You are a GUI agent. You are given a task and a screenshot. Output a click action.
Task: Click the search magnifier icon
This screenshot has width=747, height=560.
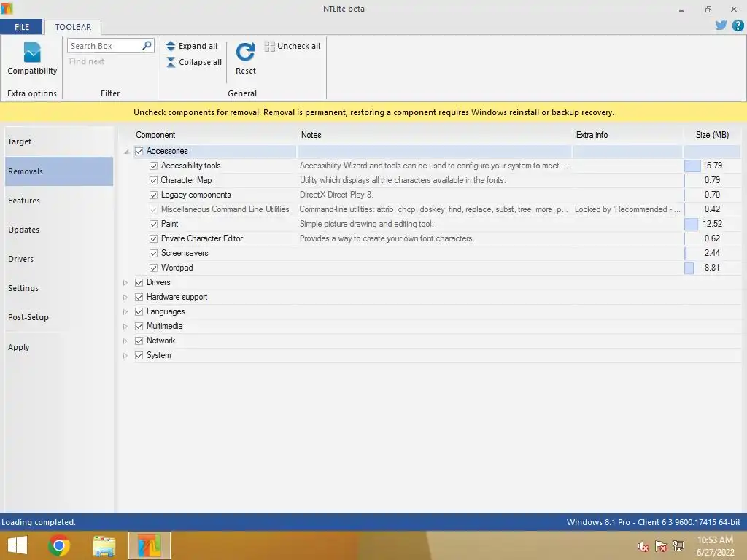(x=147, y=45)
